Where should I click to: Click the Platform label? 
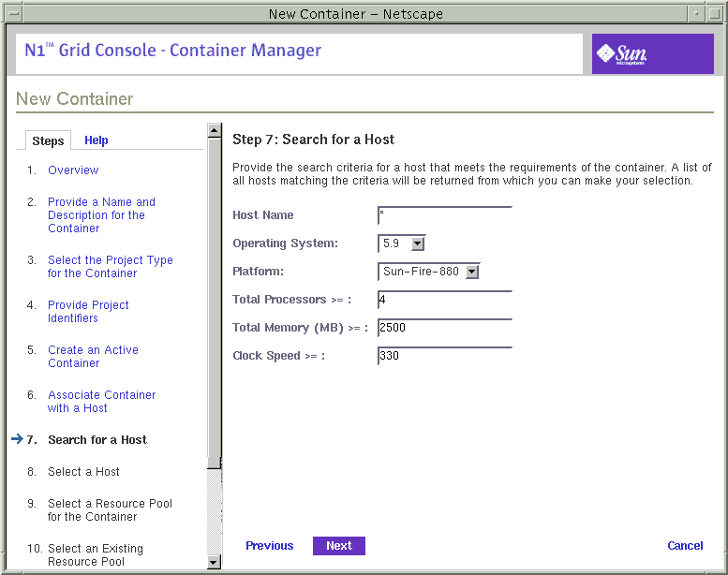point(258,272)
